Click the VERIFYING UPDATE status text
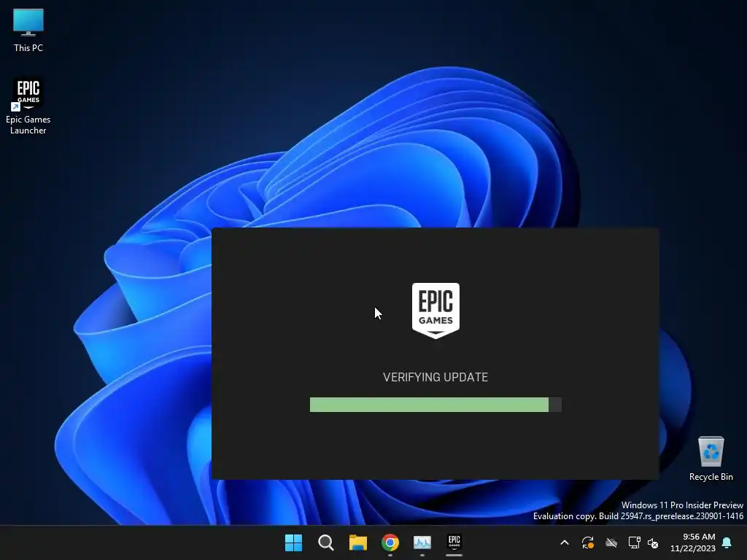 tap(436, 377)
